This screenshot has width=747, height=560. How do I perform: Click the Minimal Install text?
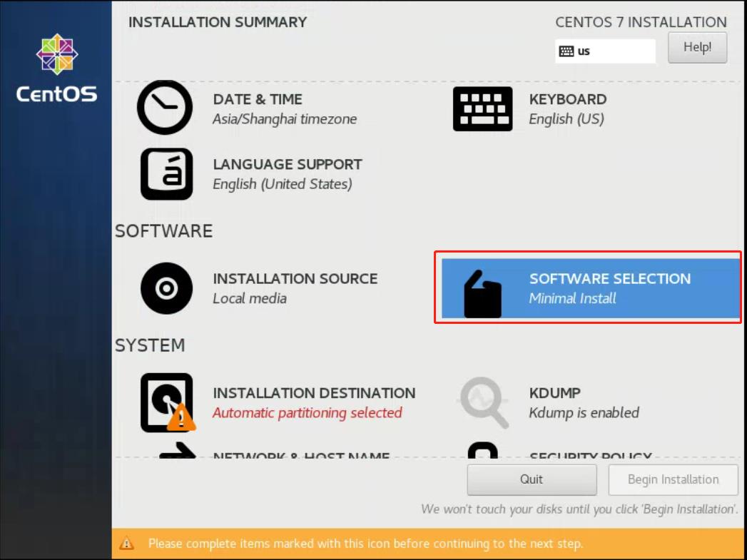click(573, 299)
